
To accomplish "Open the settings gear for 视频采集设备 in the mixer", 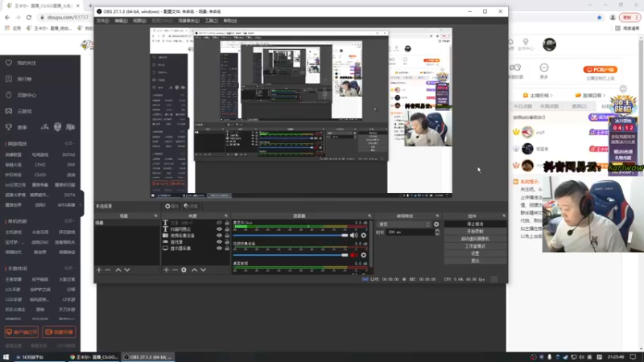I will click(364, 255).
